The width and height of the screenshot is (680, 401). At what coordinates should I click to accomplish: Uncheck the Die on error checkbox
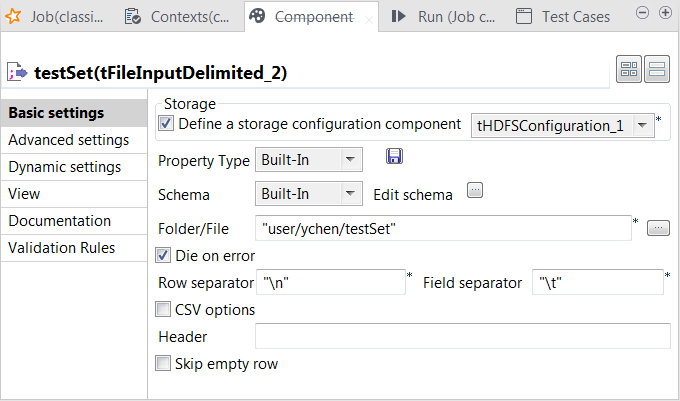click(164, 255)
